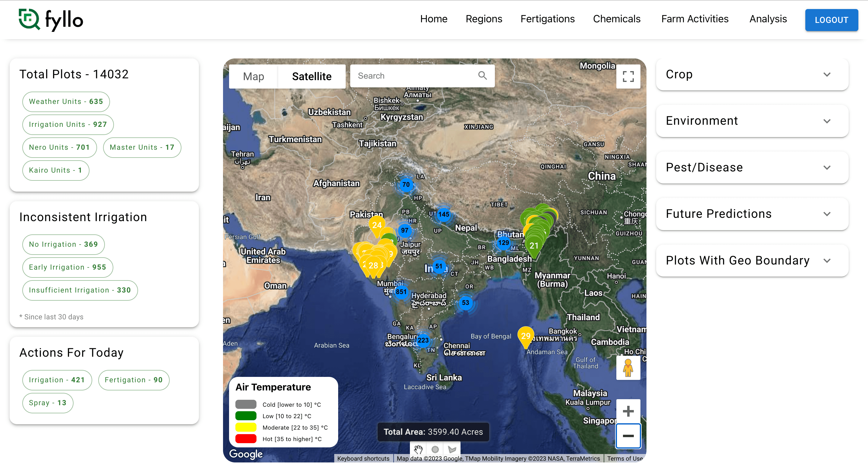
Task: Open the Fertigations menu item
Action: [547, 19]
